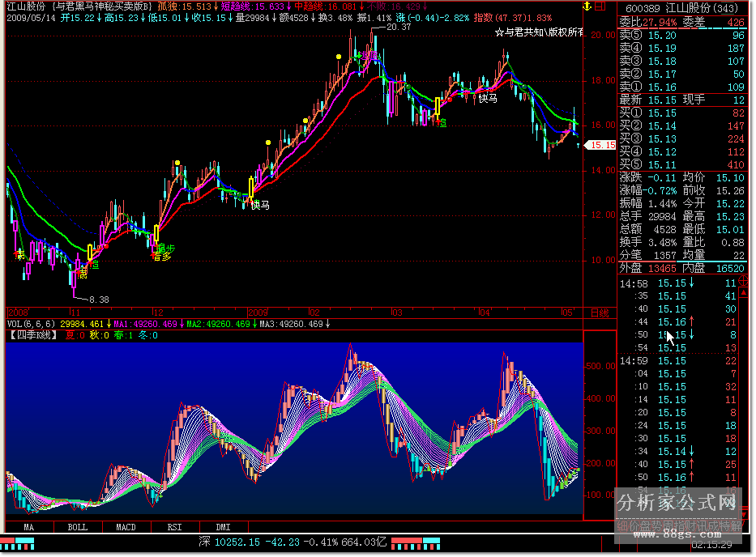Click the 卖⑤ 15.20 ask row
The width and height of the screenshot is (756, 557).
pos(681,35)
